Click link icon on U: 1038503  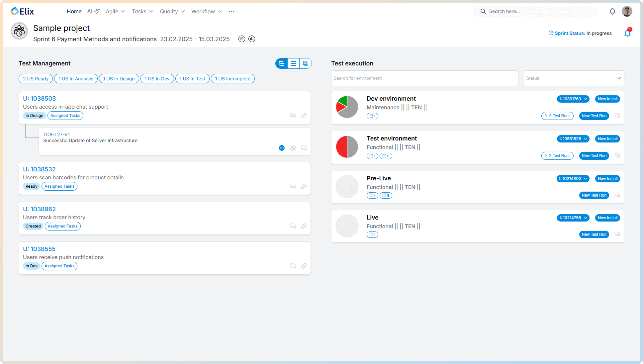click(304, 116)
